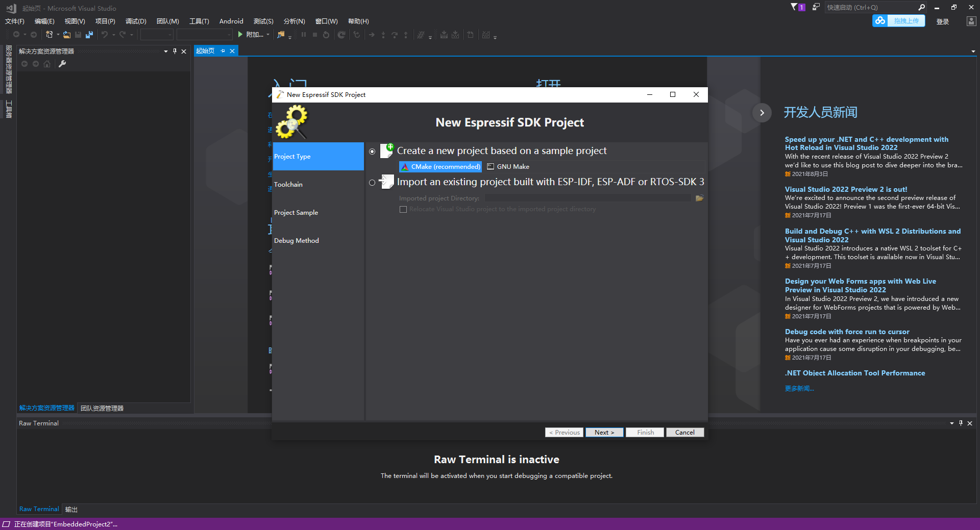Screen dimensions: 980x530
Task: Open the 文件(F) menu
Action: point(15,21)
